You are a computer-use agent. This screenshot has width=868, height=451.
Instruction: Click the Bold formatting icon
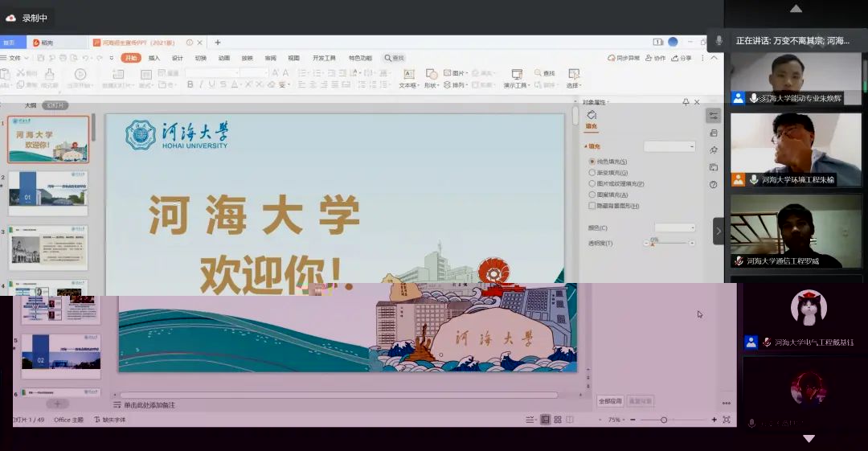click(190, 84)
